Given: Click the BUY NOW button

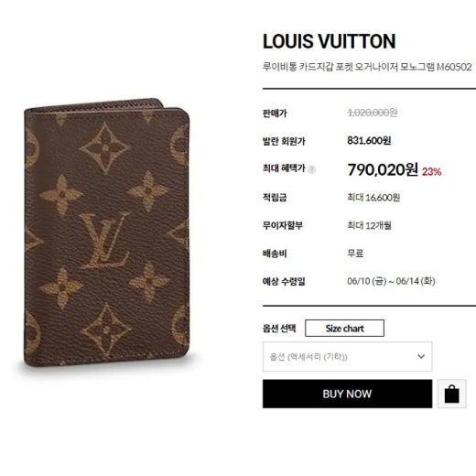Looking at the screenshot, I should click(x=347, y=394).
